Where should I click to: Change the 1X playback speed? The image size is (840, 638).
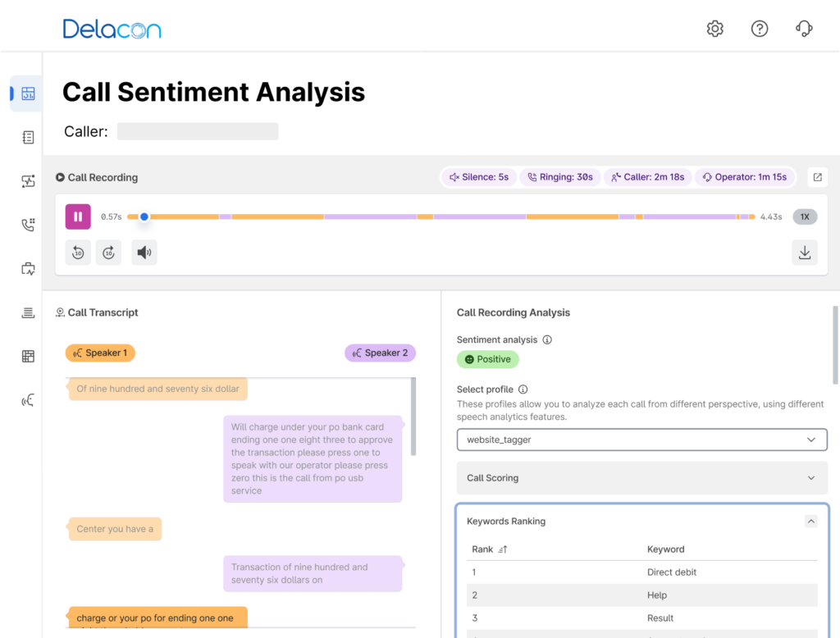pyautogui.click(x=805, y=216)
